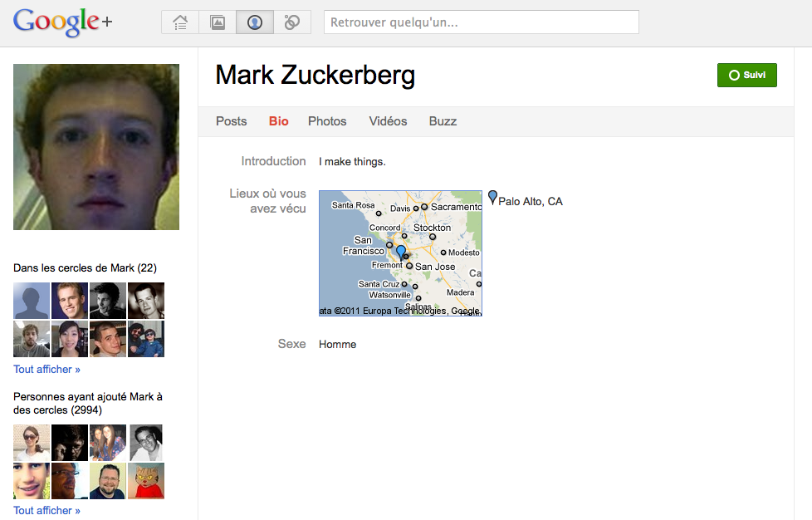The width and height of the screenshot is (812, 520).
Task: Open the circles icon in toolbar
Action: pyautogui.click(x=292, y=22)
